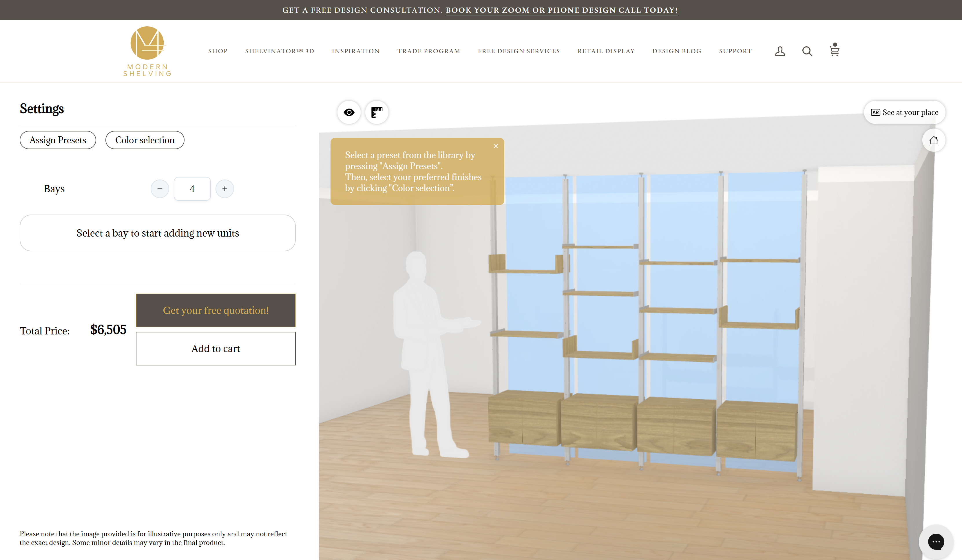The width and height of the screenshot is (962, 560).
Task: Open the shopping cart icon
Action: (834, 50)
